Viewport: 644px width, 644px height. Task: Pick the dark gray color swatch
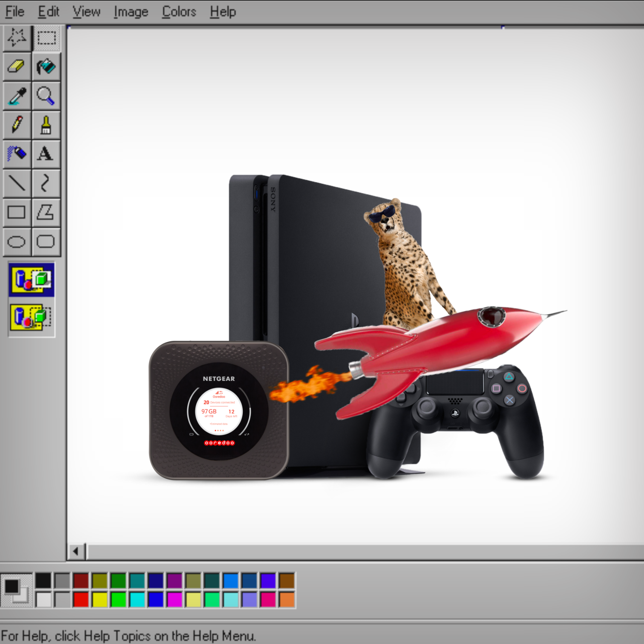point(62,581)
